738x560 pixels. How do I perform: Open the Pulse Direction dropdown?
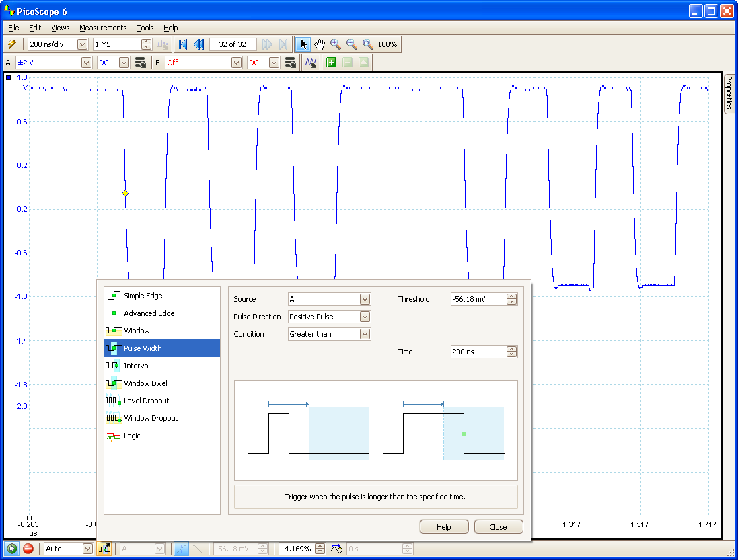tap(365, 317)
